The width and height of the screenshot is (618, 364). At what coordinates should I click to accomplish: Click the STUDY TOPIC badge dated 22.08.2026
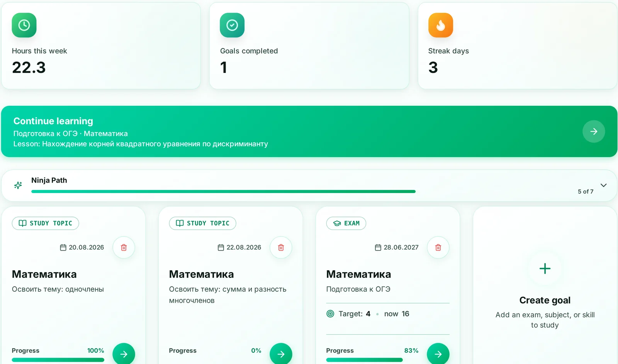pos(203,223)
